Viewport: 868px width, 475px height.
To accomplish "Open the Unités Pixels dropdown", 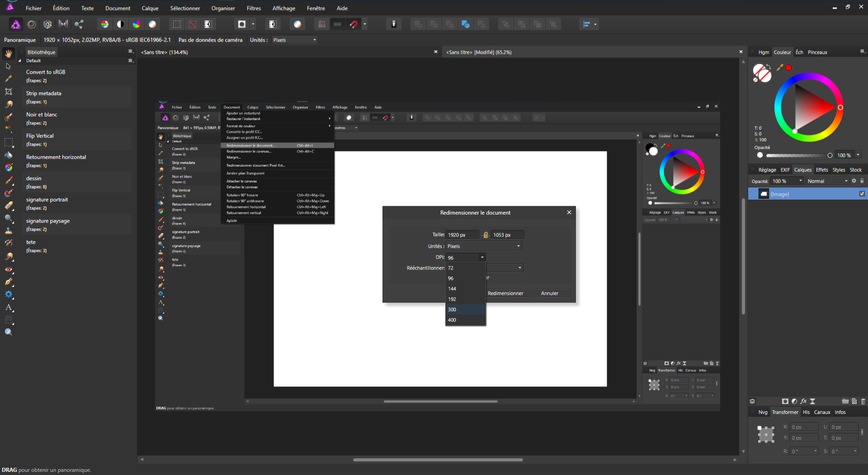I will pyautogui.click(x=294, y=40).
